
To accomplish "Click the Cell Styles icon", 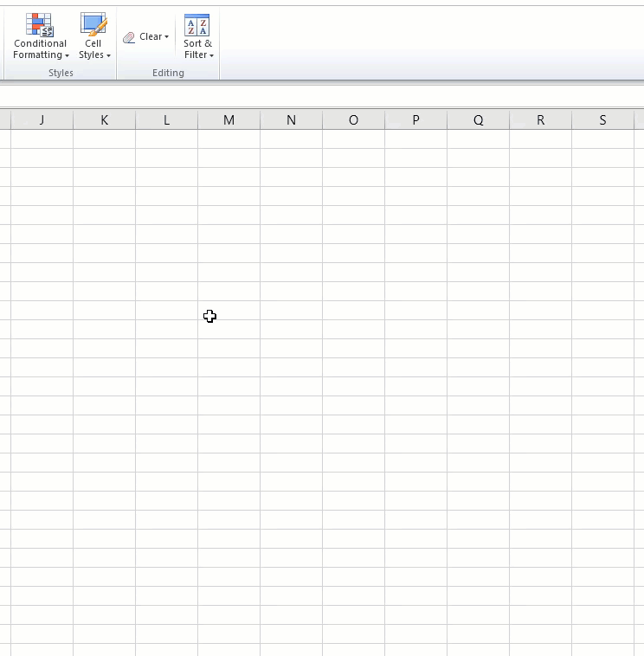I will click(x=93, y=24).
